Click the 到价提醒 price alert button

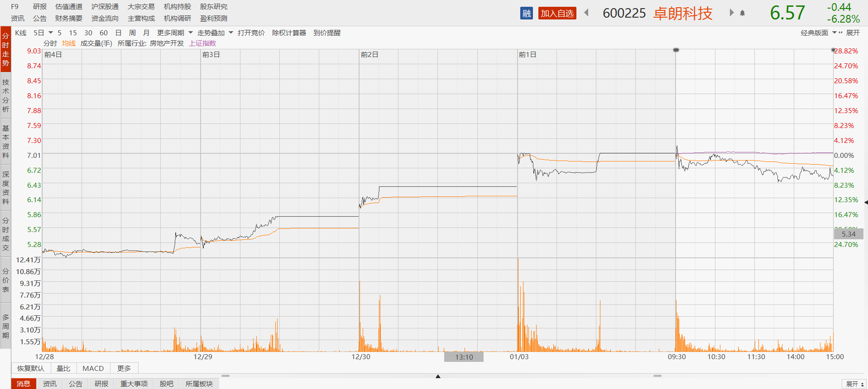click(x=327, y=33)
